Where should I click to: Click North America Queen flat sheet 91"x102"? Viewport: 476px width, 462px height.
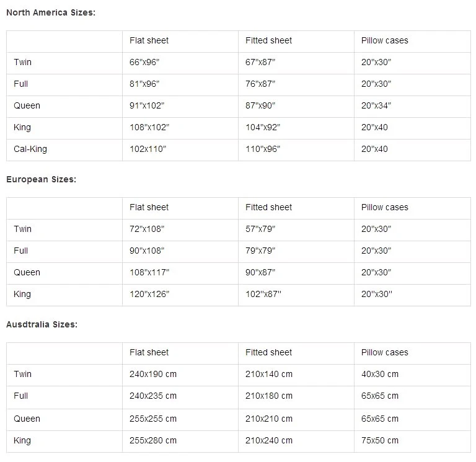[147, 105]
